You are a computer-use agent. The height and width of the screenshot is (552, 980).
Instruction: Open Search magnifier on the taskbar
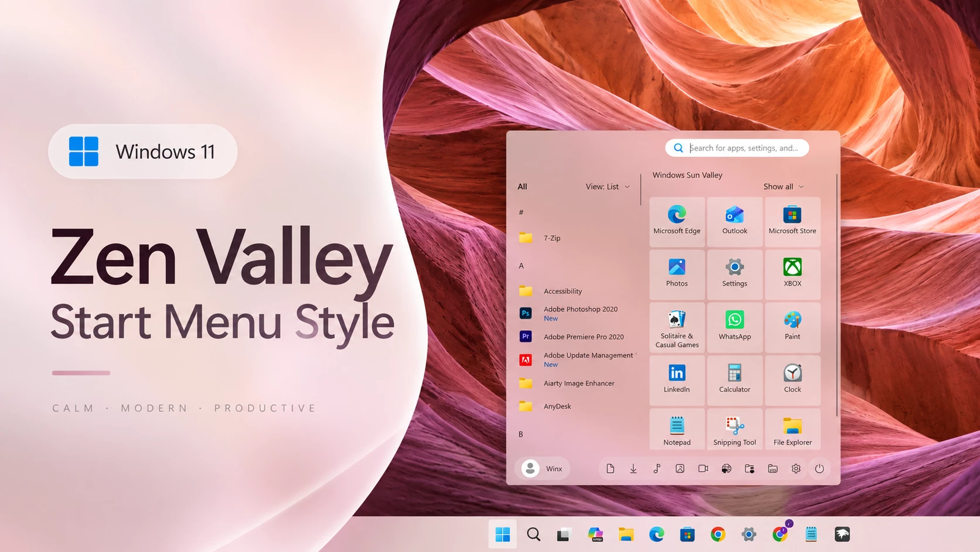(x=533, y=534)
